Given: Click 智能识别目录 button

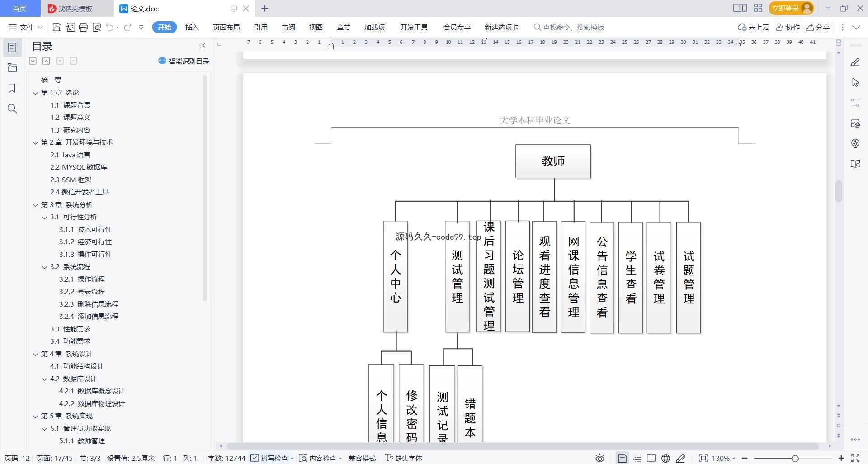Looking at the screenshot, I should click(x=184, y=61).
